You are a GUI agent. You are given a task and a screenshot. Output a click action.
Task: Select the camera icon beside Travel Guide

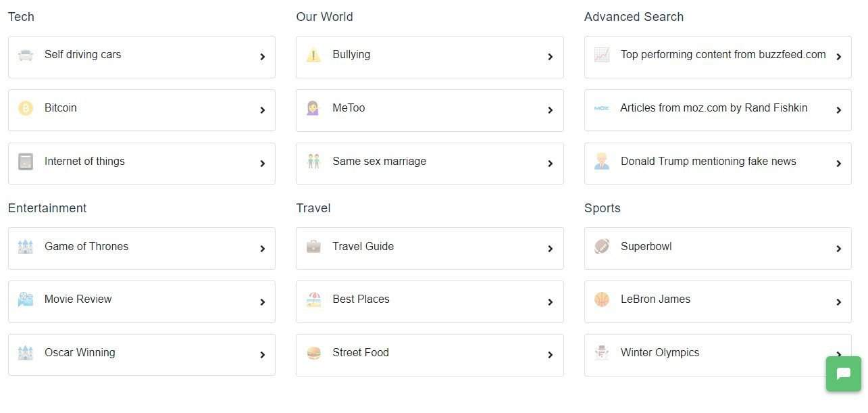[x=313, y=246]
